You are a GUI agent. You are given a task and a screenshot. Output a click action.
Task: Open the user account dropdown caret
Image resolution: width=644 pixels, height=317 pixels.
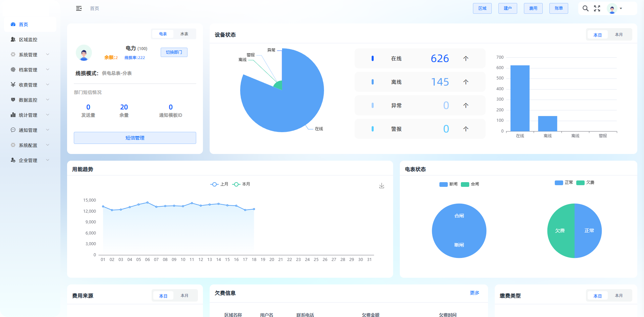pyautogui.click(x=621, y=8)
